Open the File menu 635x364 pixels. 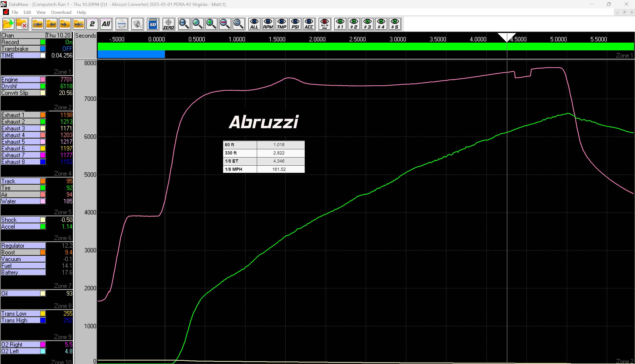[x=15, y=12]
